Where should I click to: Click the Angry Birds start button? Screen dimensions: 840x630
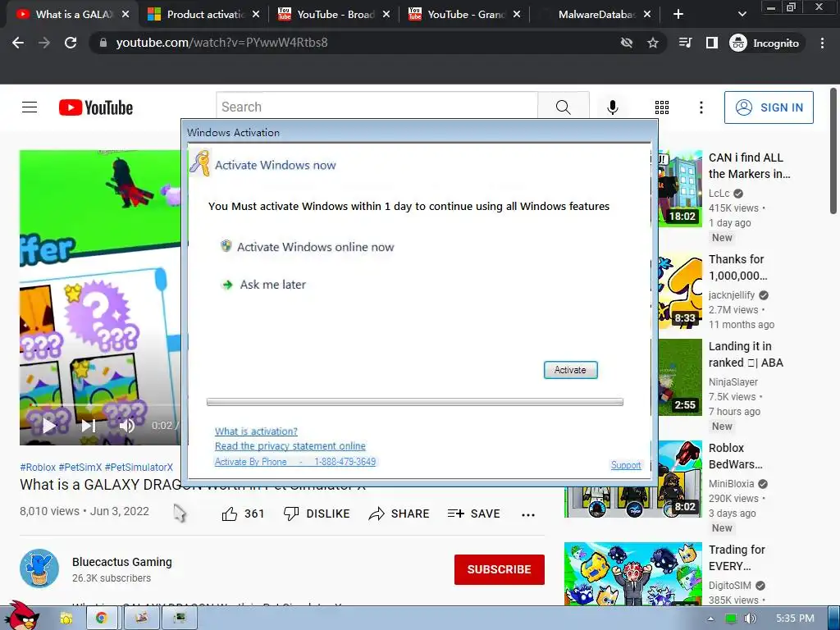pyautogui.click(x=21, y=617)
